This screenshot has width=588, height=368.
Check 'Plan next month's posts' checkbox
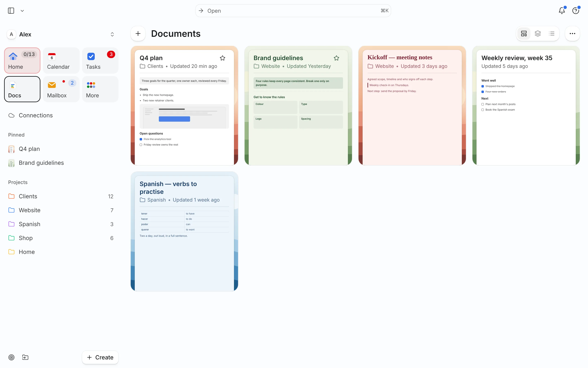(x=483, y=104)
